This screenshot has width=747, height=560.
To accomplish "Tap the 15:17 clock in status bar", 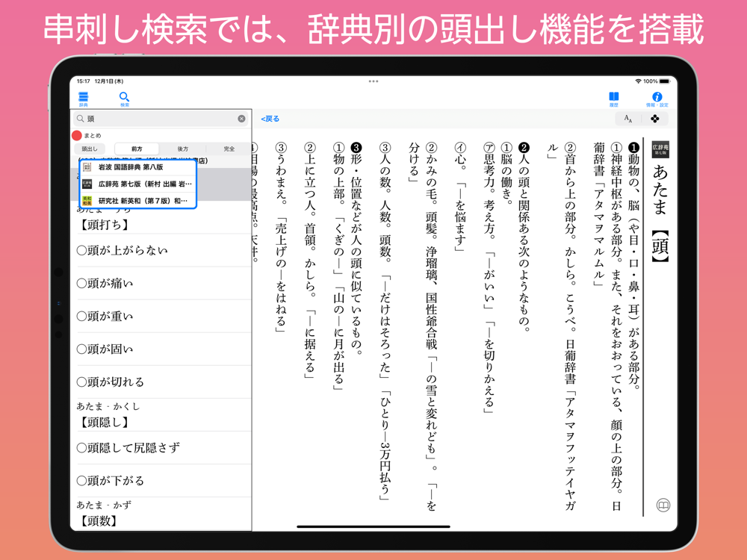I will [84, 81].
